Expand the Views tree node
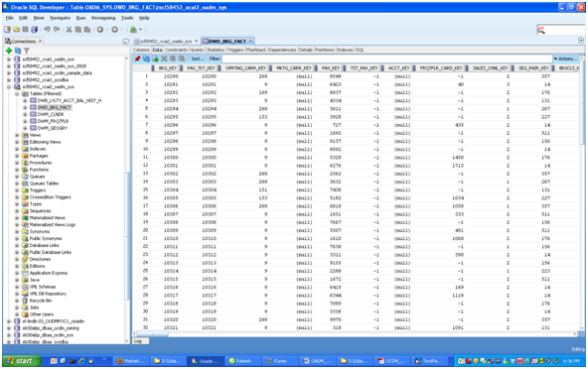Image resolution: width=588 pixels, height=369 pixels. 17,135
